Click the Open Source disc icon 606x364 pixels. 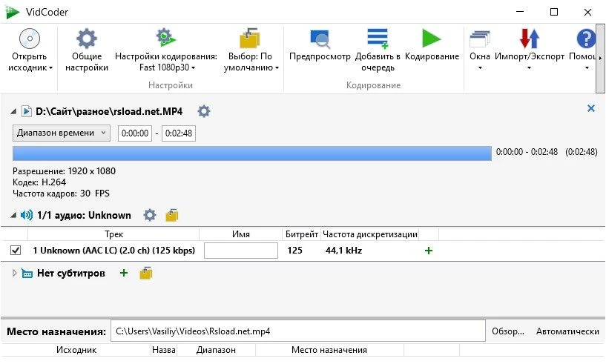(x=30, y=39)
